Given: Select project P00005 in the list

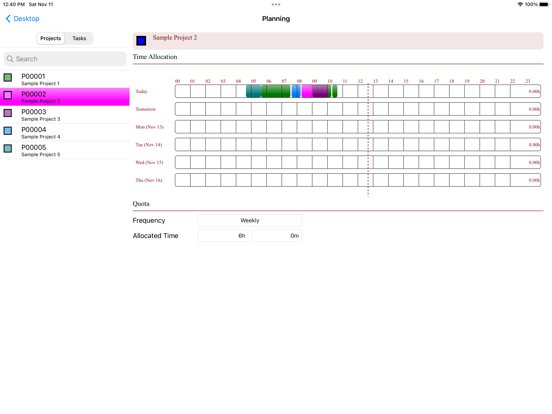Looking at the screenshot, I should point(65,150).
